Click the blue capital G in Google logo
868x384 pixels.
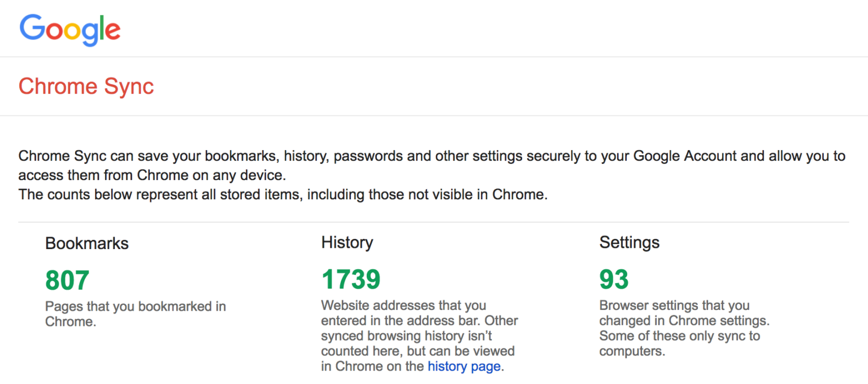(x=32, y=28)
